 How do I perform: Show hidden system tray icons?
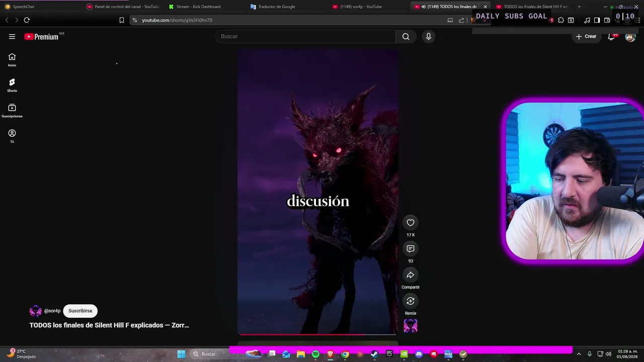click(579, 354)
